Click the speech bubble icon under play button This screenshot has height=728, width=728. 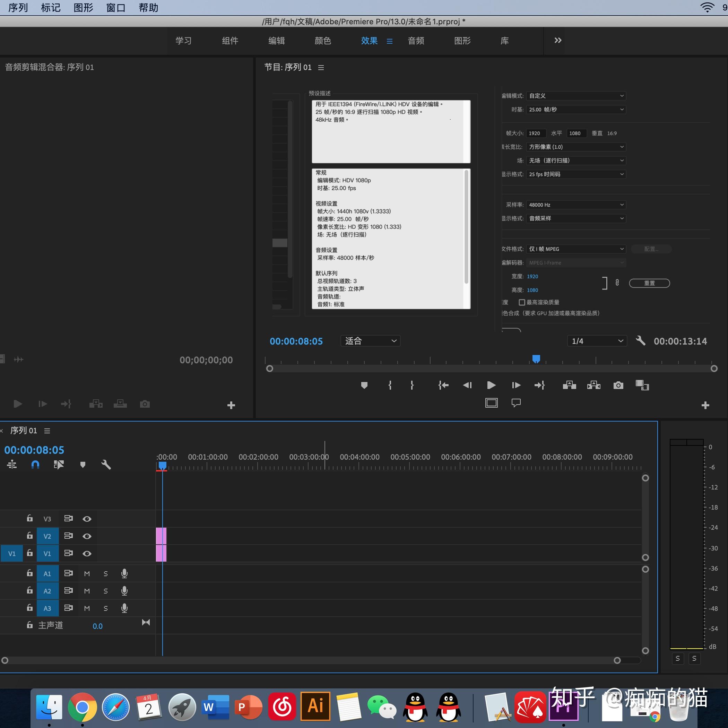pos(516,403)
